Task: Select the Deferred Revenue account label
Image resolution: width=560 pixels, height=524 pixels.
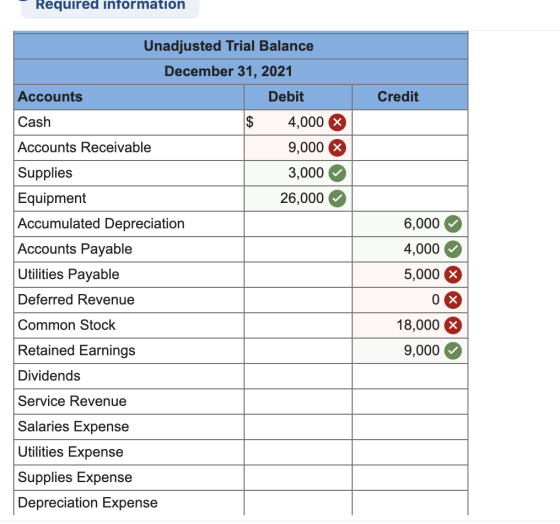Action: pos(76,300)
